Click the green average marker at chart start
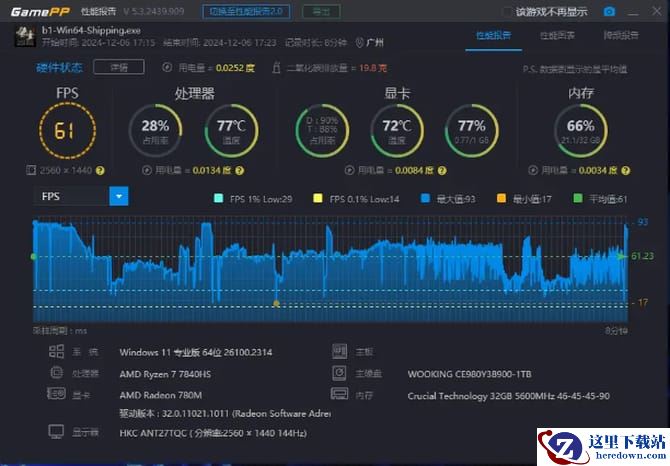Screen dimensions: 670x466 point(34,256)
